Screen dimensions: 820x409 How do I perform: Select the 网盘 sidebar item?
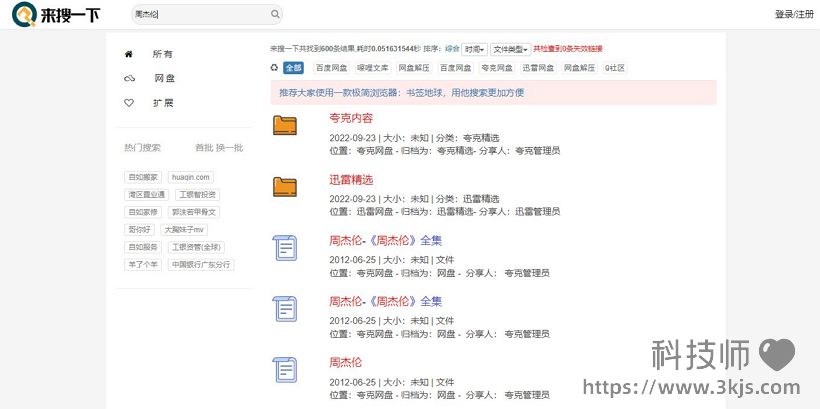(164, 78)
